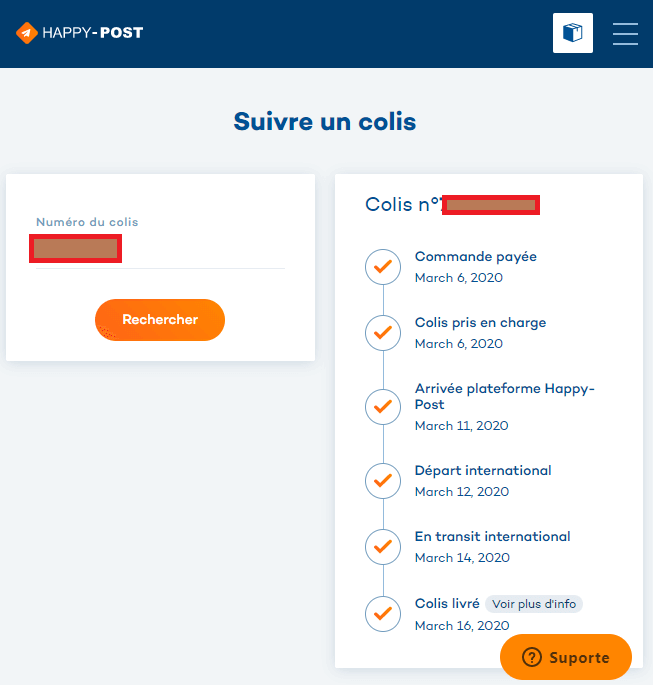
Task: Click the question mark icon in Suporte
Action: click(529, 658)
